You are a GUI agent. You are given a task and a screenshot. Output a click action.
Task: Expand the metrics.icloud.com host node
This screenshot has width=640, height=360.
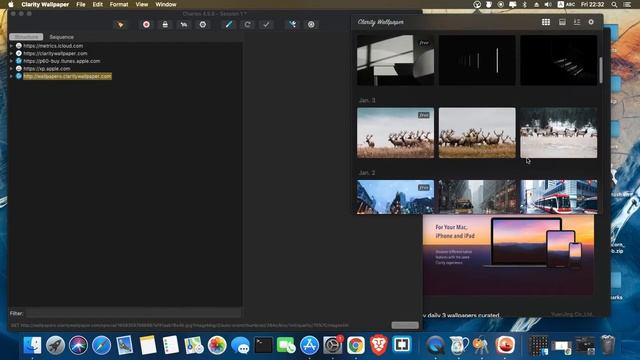click(11, 46)
